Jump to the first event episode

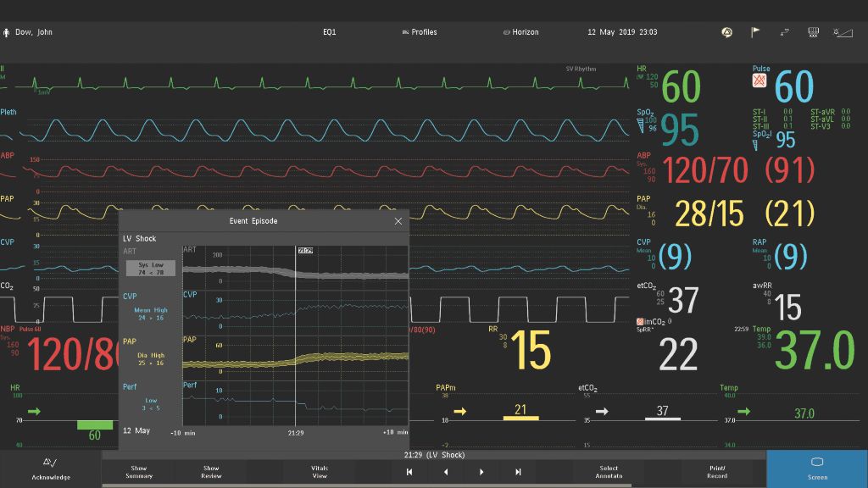[x=409, y=472]
